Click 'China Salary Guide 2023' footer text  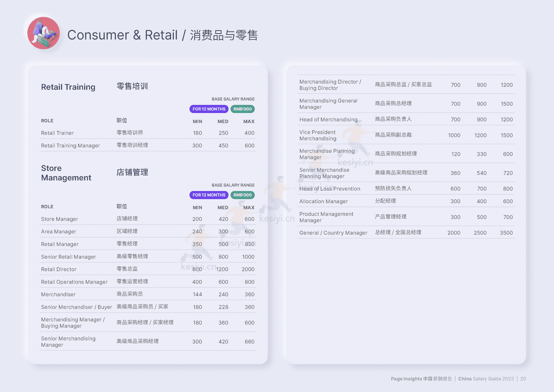tap(486, 379)
